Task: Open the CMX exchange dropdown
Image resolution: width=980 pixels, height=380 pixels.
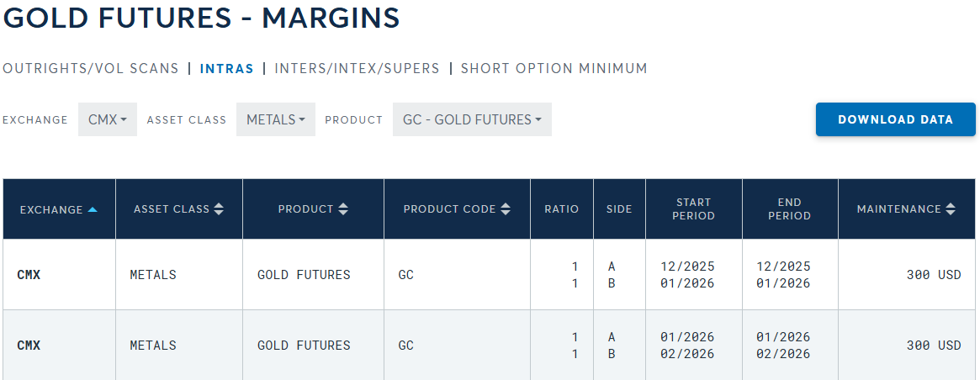Action: coord(108,120)
